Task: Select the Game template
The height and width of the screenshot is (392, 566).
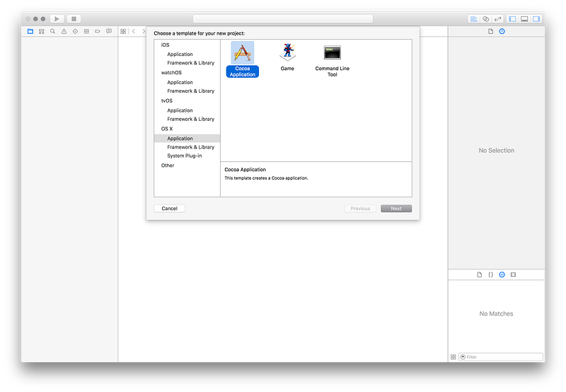Action: [287, 57]
